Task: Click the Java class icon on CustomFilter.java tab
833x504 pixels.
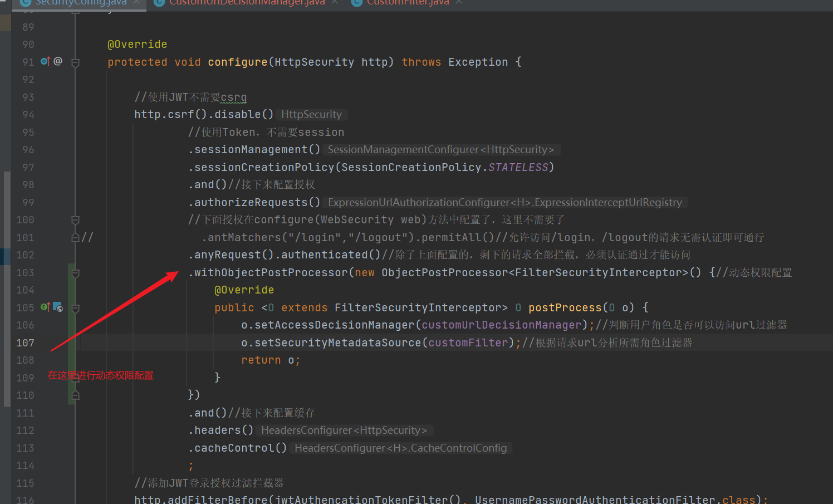Action: [356, 3]
